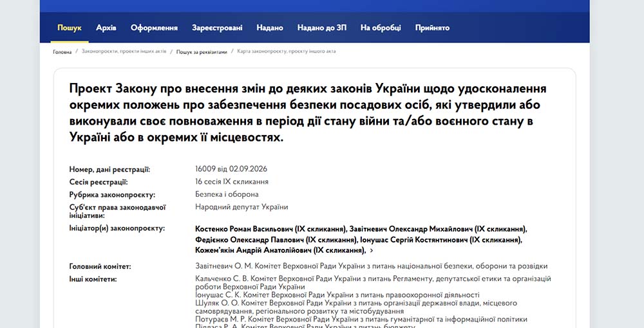Open initiator Іонушас Сергій Костянтинович

[440, 239]
